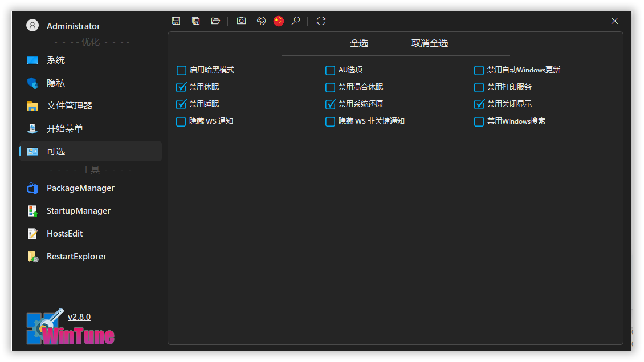Open the folder icon in the toolbar

pos(215,21)
